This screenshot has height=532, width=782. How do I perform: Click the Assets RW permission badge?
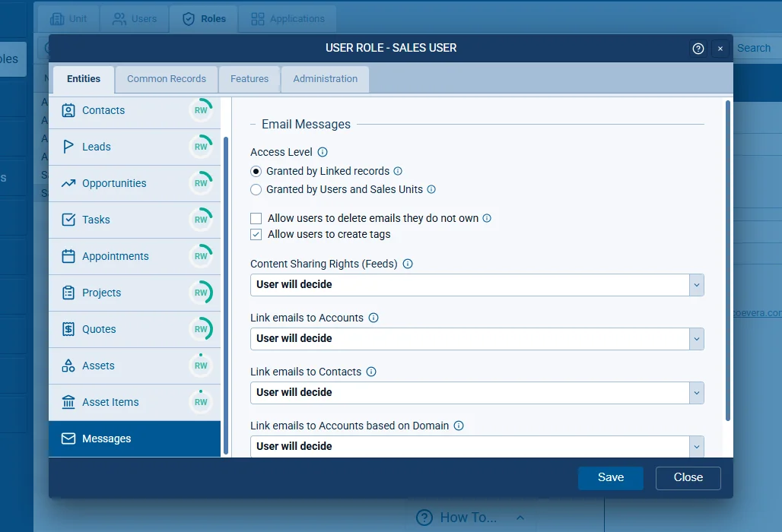201,365
